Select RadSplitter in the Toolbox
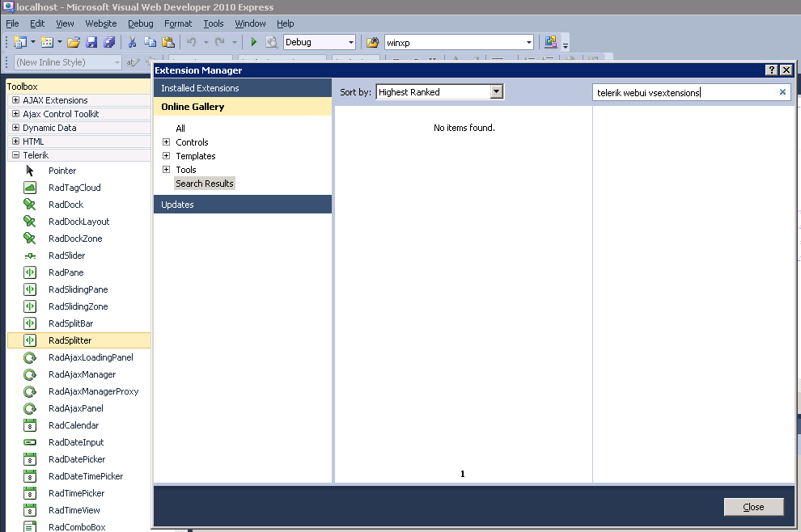Screen dimensions: 801x532 pos(79,340)
